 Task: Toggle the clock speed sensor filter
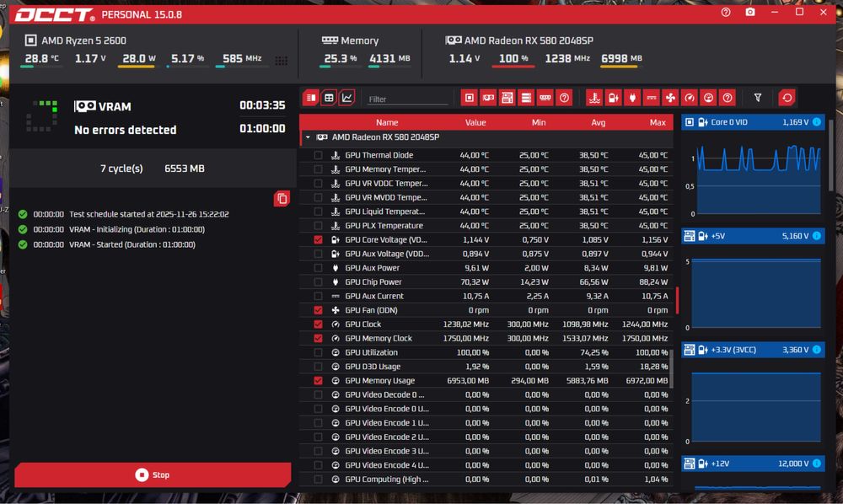[690, 98]
